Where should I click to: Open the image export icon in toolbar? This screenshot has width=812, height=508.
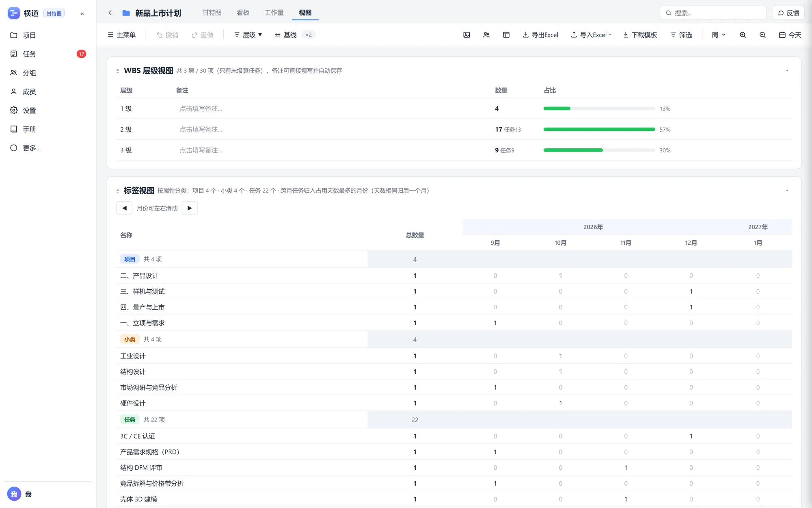[x=466, y=35]
